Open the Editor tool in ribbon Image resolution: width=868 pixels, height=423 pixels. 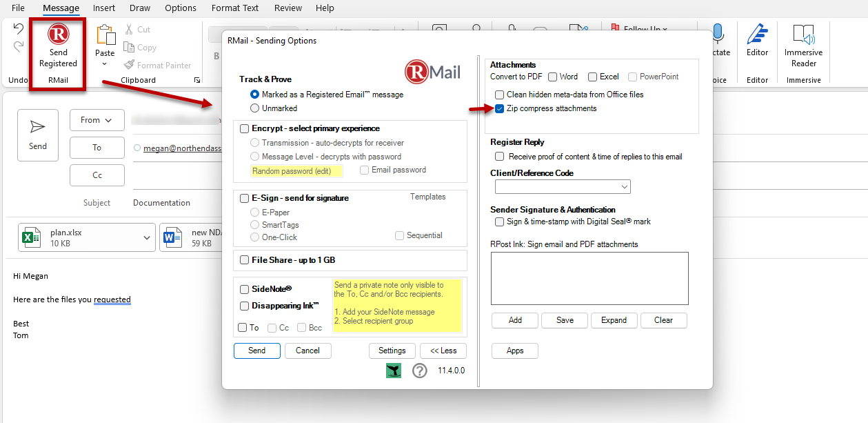(x=757, y=40)
